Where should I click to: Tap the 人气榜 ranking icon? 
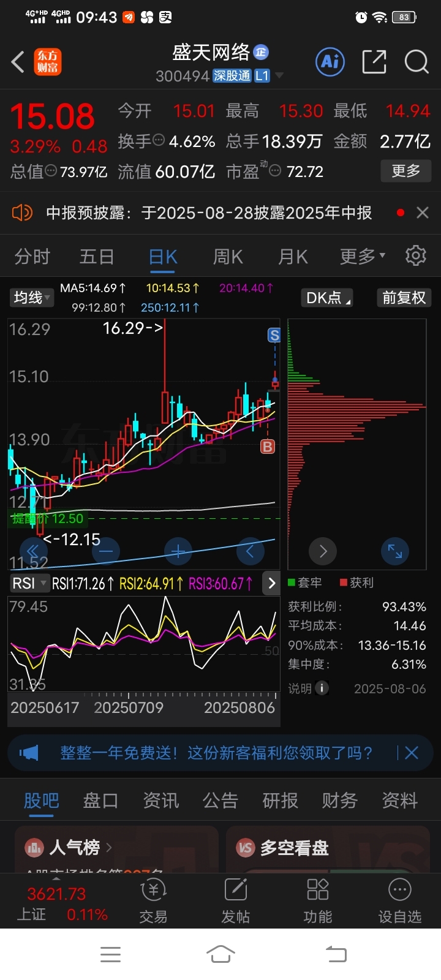pos(34,848)
